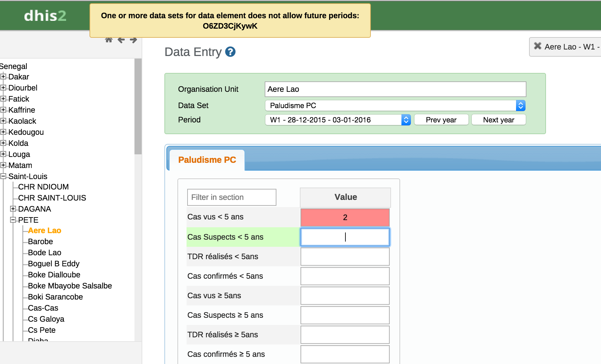601x364 pixels.
Task: Select Barobe in the org unit tree
Action: [x=40, y=242]
